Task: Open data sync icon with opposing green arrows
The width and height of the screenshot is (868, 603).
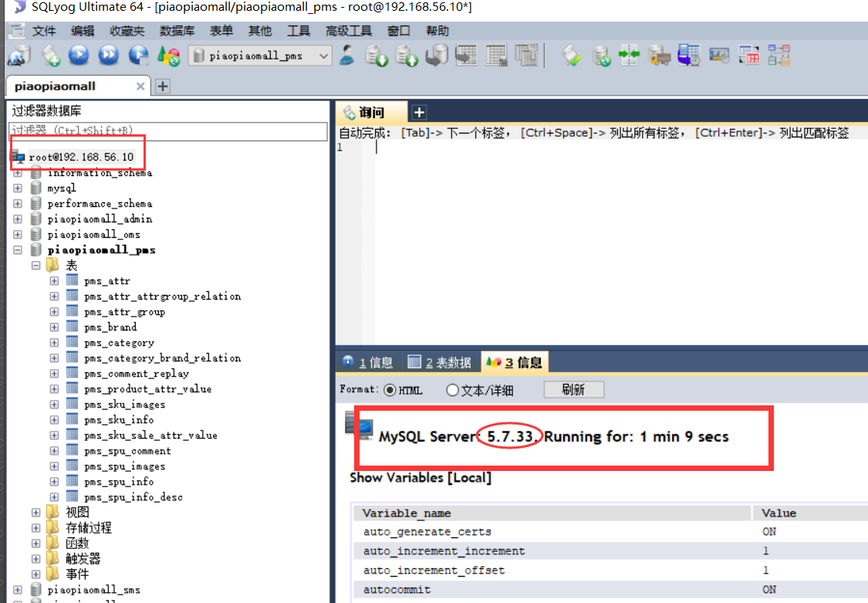Action: coord(630,55)
